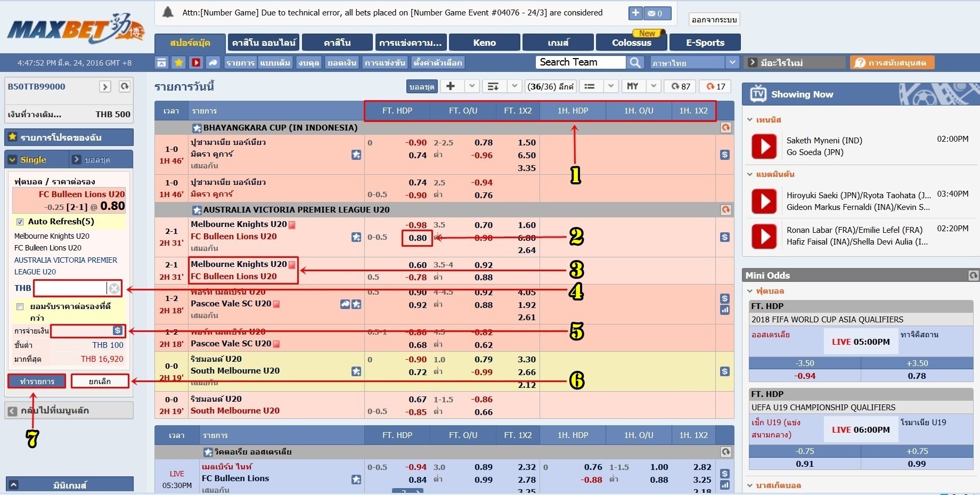Click inside the THB stake amount field
This screenshot has height=495, width=980.
pos(71,288)
